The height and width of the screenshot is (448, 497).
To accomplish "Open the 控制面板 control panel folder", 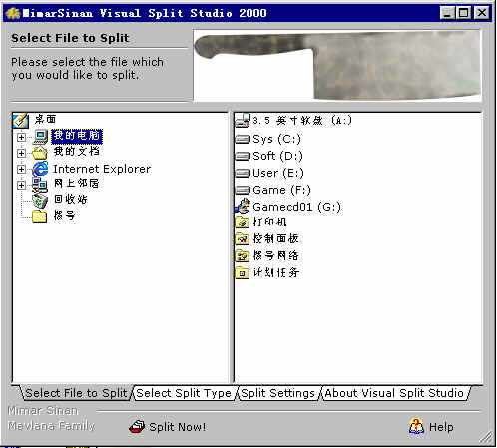I will [x=267, y=238].
